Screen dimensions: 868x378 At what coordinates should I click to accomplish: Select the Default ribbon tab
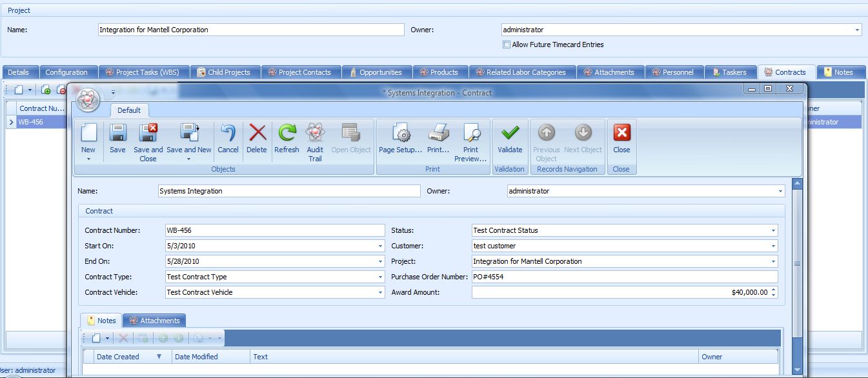[129, 110]
